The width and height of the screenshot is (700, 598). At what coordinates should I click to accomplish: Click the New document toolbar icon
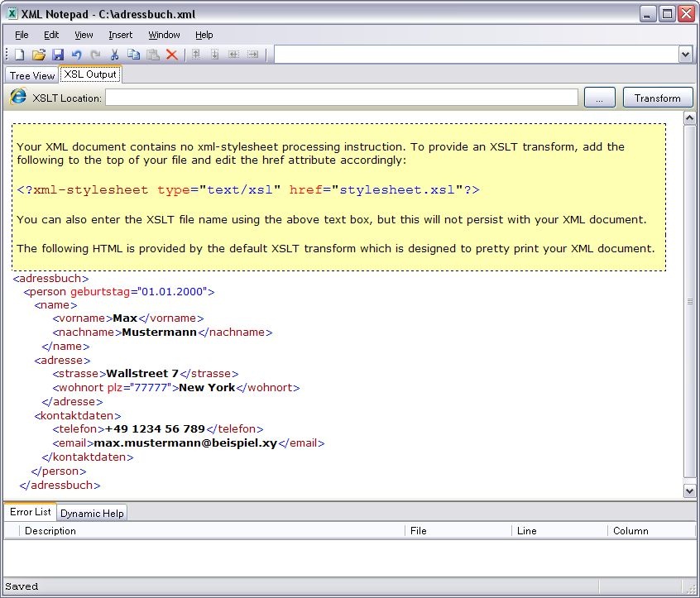(x=19, y=55)
